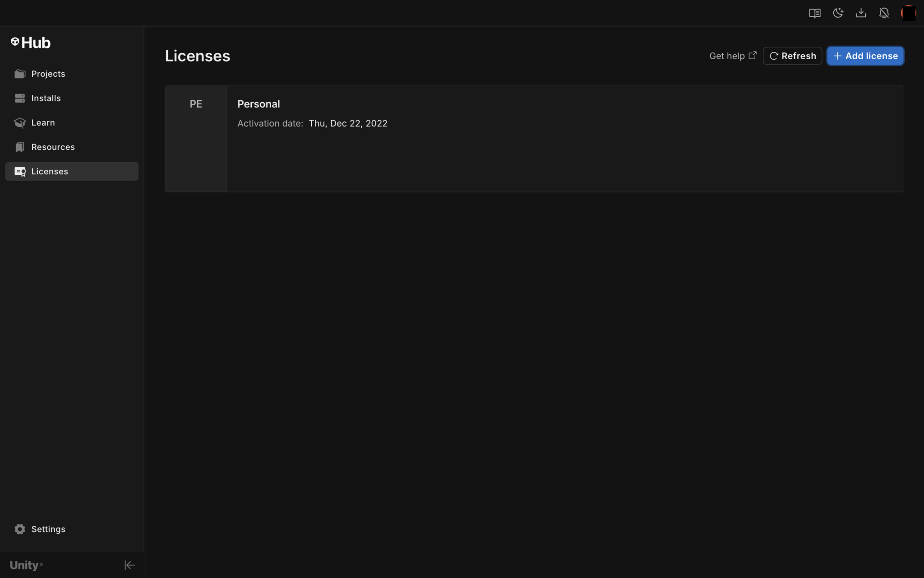Screen dimensions: 924x578
Task: Click the Licenses certificate icon
Action: [20, 172]
